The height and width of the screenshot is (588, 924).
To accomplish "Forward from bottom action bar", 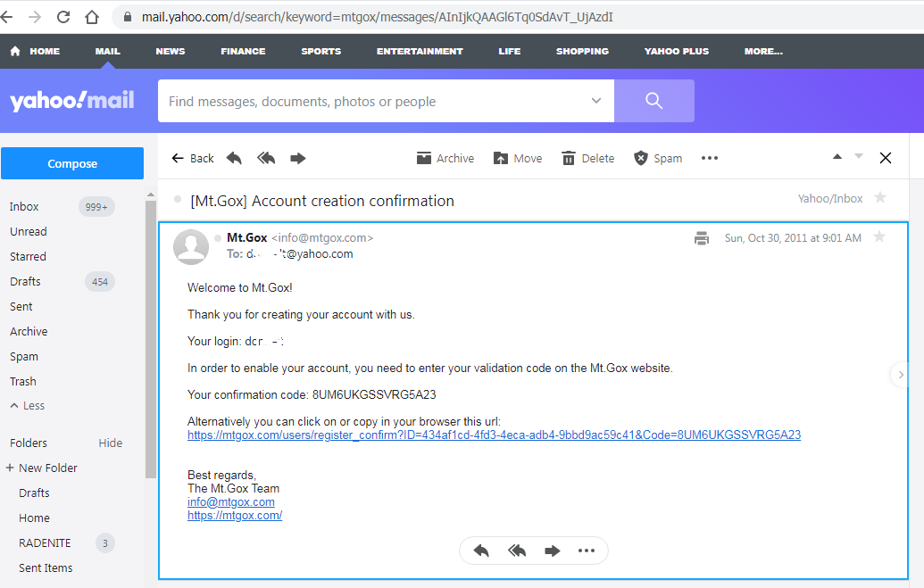I will click(x=552, y=551).
